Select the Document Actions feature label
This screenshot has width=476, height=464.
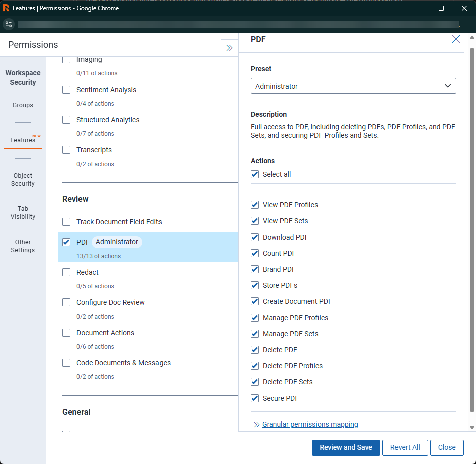(105, 333)
